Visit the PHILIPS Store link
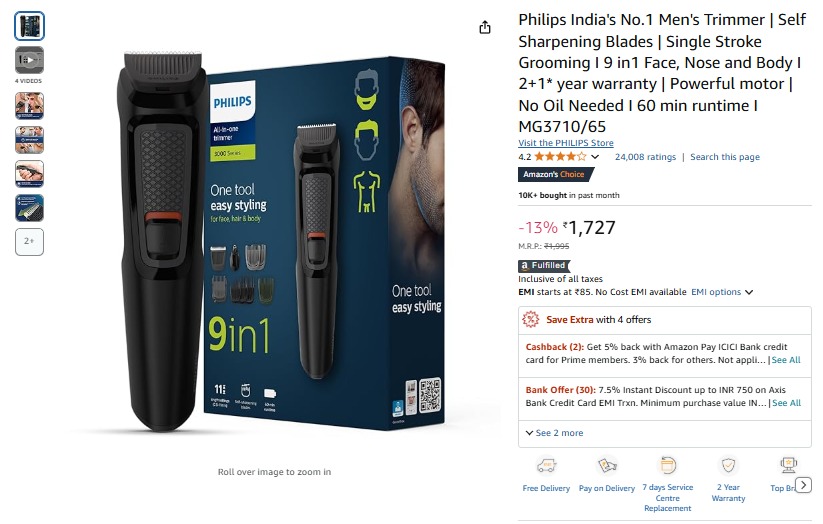This screenshot has width=823, height=524. coord(566,143)
